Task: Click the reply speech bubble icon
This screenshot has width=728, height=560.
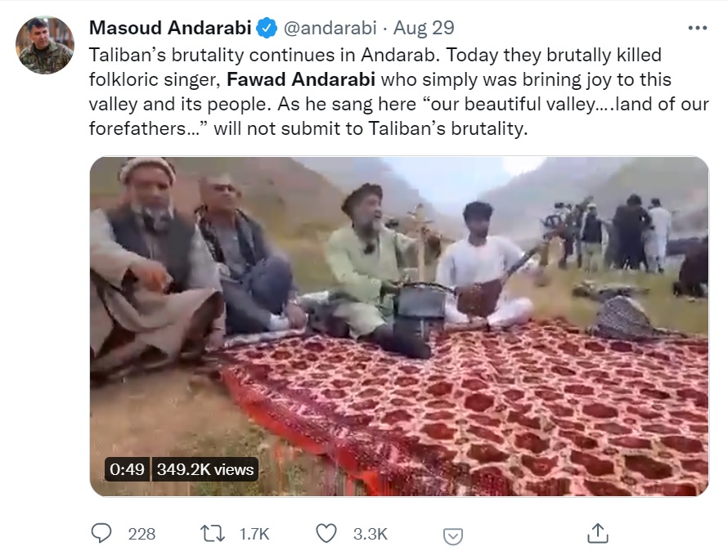Action: (101, 533)
